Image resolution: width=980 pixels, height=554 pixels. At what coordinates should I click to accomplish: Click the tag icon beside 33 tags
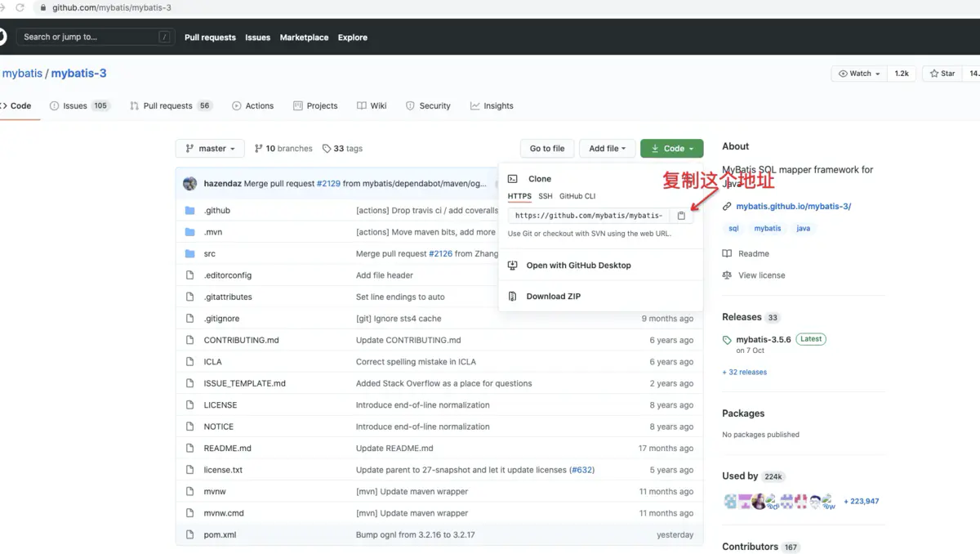click(327, 149)
